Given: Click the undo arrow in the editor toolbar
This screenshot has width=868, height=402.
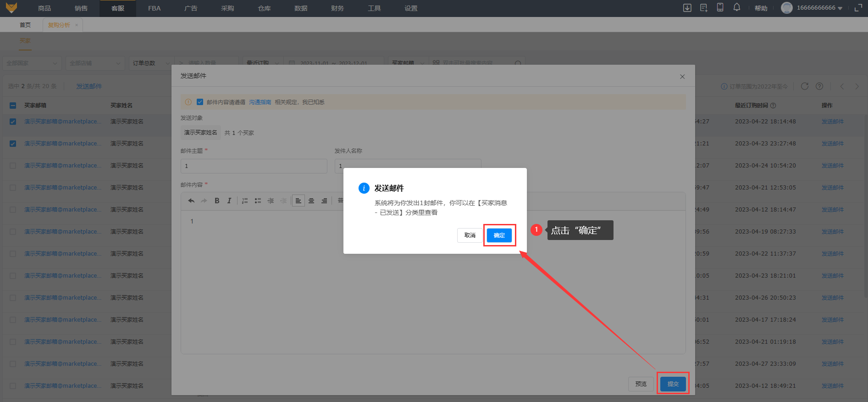Looking at the screenshot, I should [191, 201].
